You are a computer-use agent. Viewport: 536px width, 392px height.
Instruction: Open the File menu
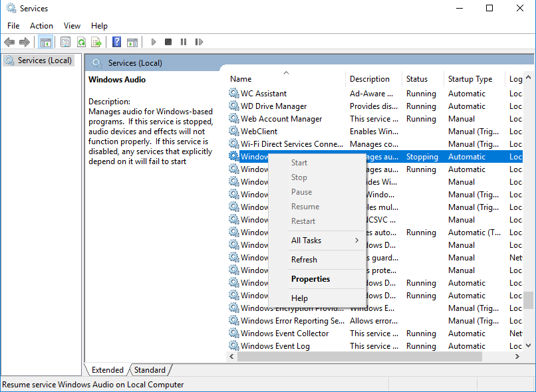coord(13,26)
